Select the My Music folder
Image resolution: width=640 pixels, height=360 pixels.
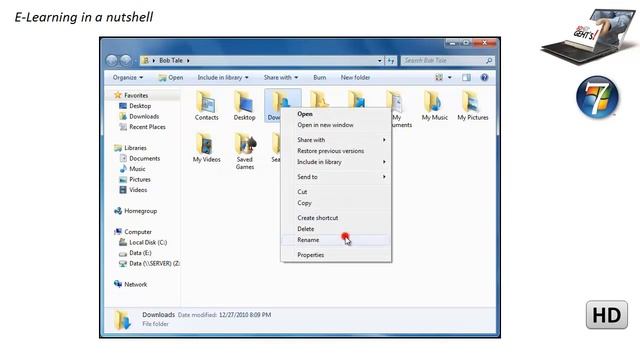(x=434, y=106)
